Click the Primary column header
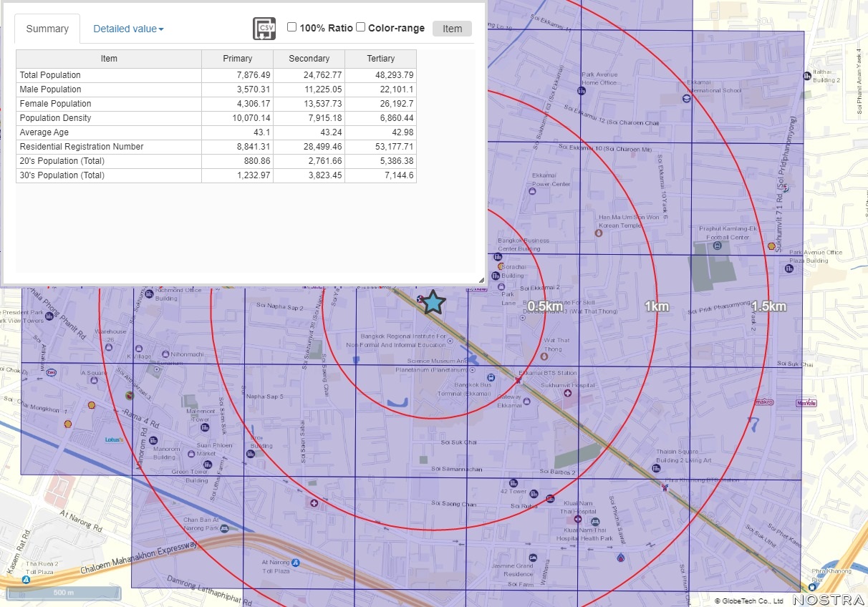 (x=238, y=59)
